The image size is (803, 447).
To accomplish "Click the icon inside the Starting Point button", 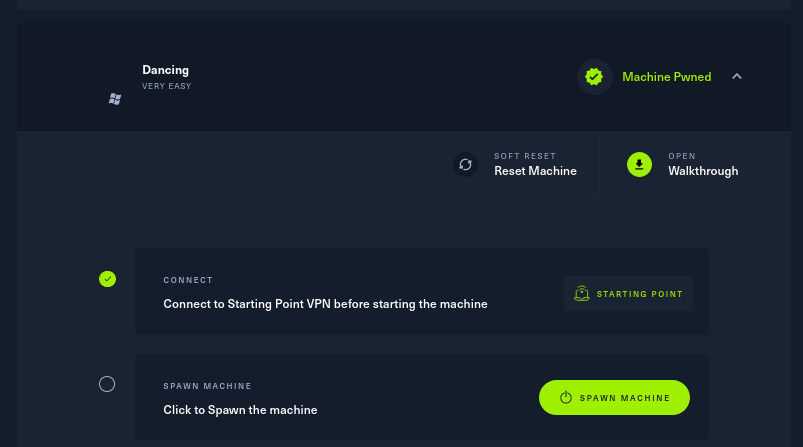I will pos(582,294).
